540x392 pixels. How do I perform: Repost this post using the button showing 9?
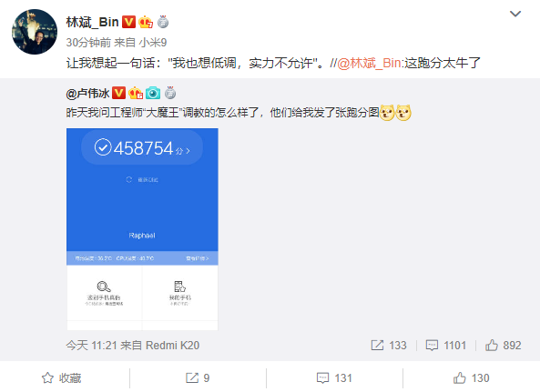pyautogui.click(x=198, y=378)
